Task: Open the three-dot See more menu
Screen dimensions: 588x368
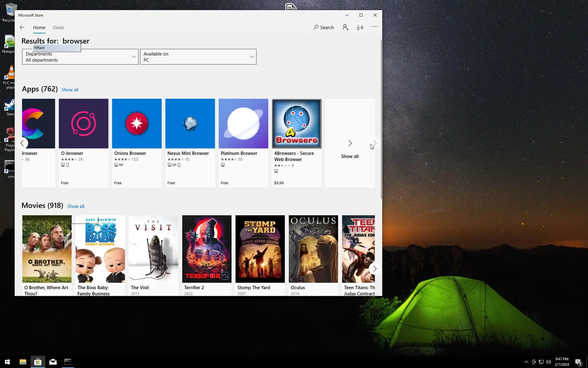Action: click(x=375, y=27)
